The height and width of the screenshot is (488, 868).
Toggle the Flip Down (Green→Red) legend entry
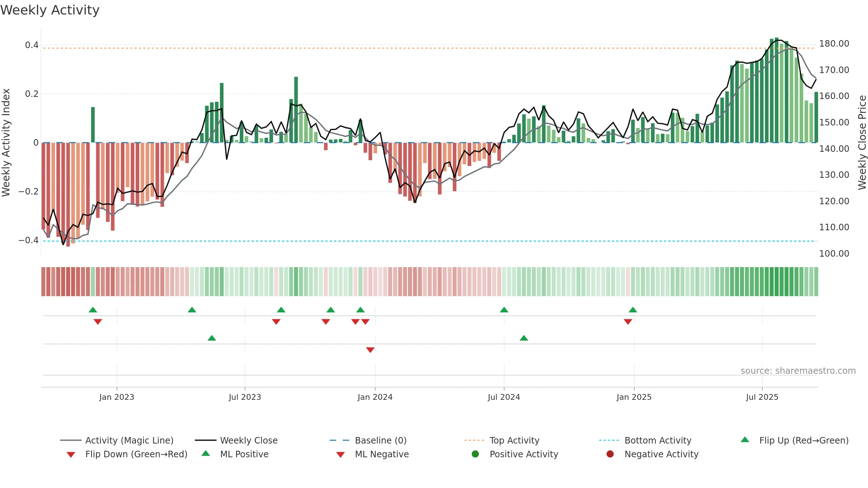click(127, 454)
